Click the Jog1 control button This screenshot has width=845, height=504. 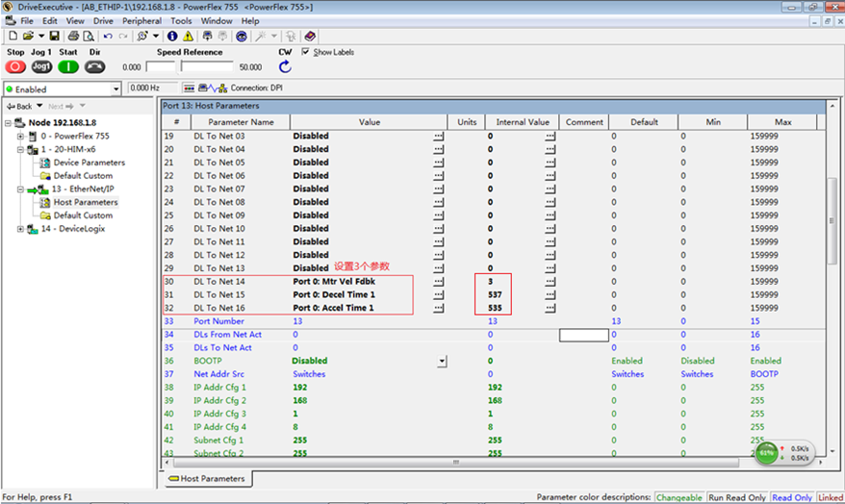pyautogui.click(x=41, y=66)
